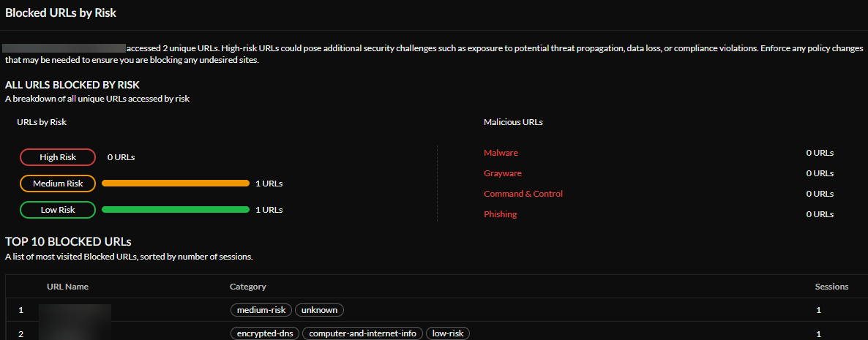Click the Command & Control link
This screenshot has height=340, width=868.
point(523,194)
